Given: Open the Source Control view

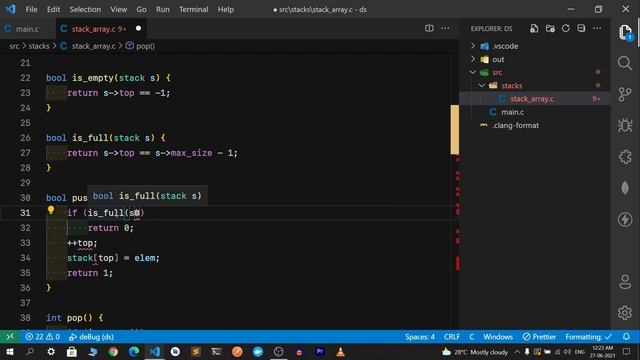Looking at the screenshot, I should click(x=625, y=94).
